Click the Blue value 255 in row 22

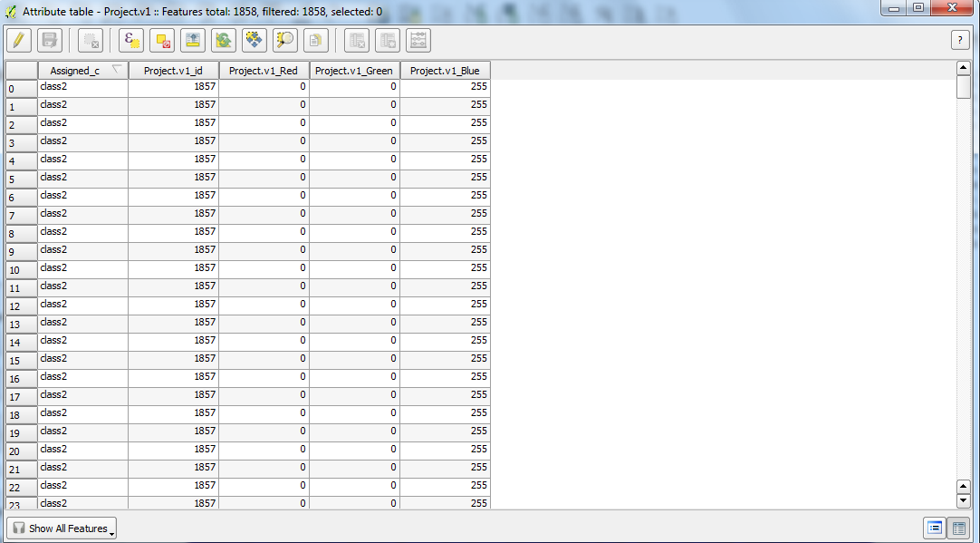pos(446,488)
